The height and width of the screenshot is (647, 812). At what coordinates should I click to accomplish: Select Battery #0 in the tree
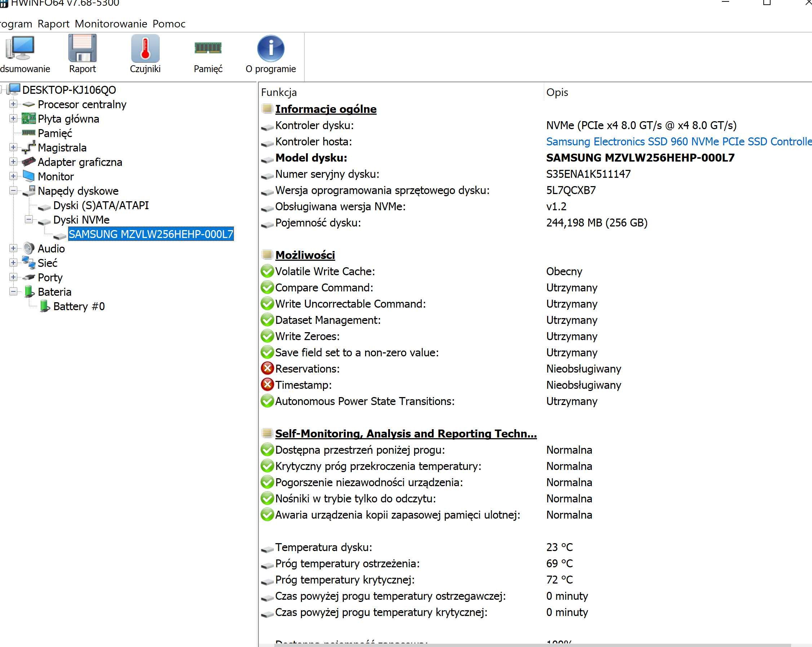click(79, 306)
